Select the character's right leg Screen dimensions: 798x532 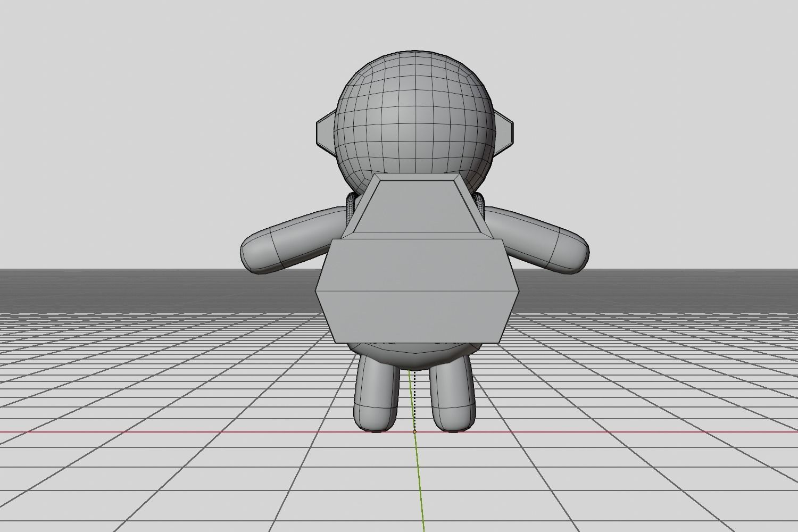(x=452, y=393)
